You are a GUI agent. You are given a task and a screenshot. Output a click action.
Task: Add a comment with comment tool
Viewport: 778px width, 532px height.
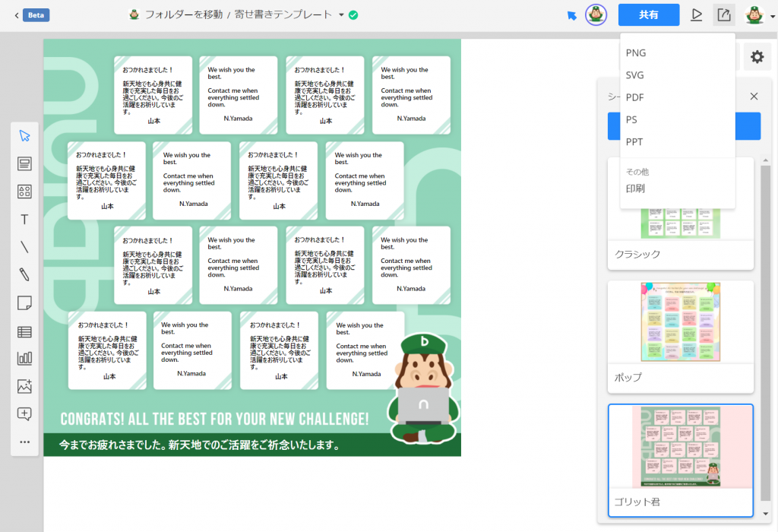24,414
